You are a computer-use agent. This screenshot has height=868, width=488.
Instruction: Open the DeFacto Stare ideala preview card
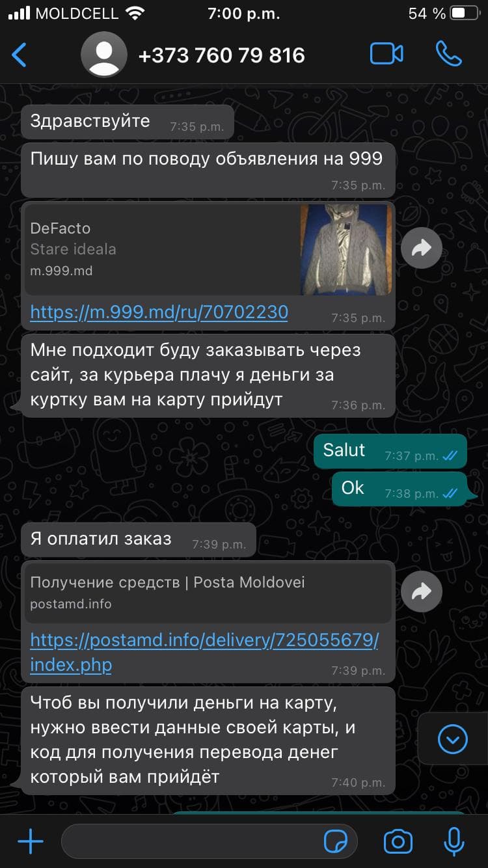click(x=208, y=249)
